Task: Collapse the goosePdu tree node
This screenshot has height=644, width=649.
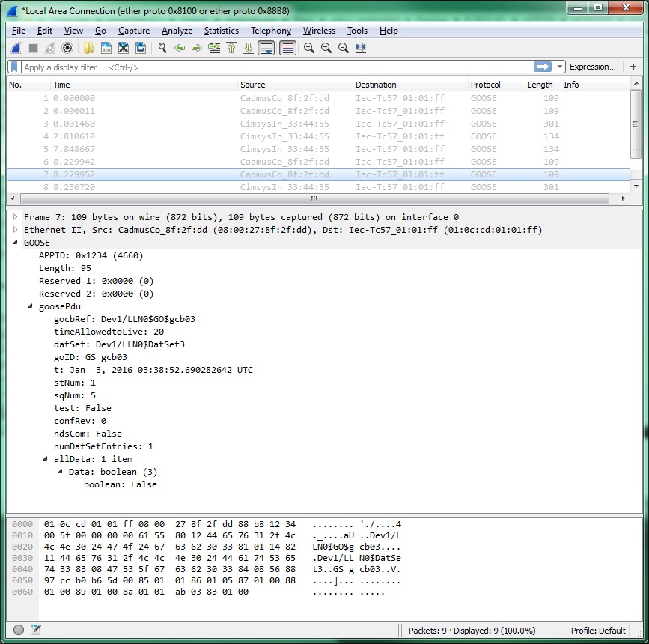Action: point(30,306)
